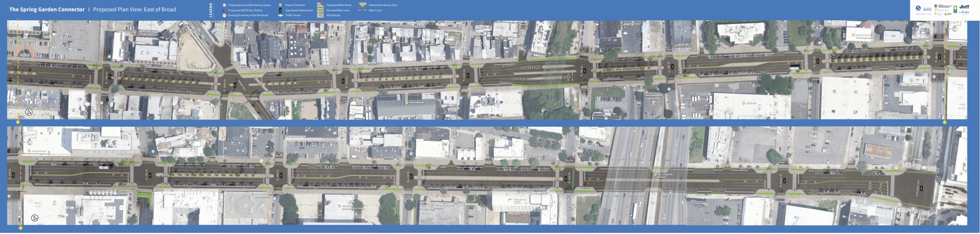Click the Proposed Accessible Parking Space legend icon

tap(224, 5)
